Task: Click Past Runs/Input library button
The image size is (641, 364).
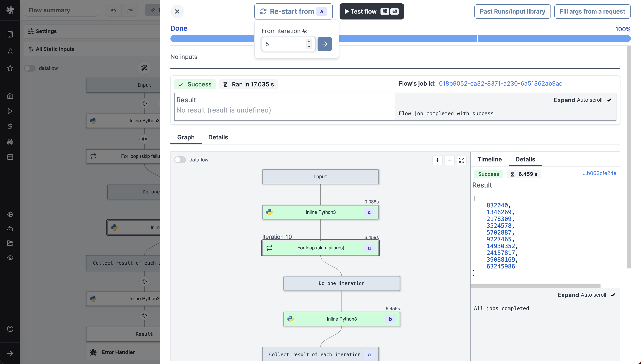Action: tap(512, 11)
